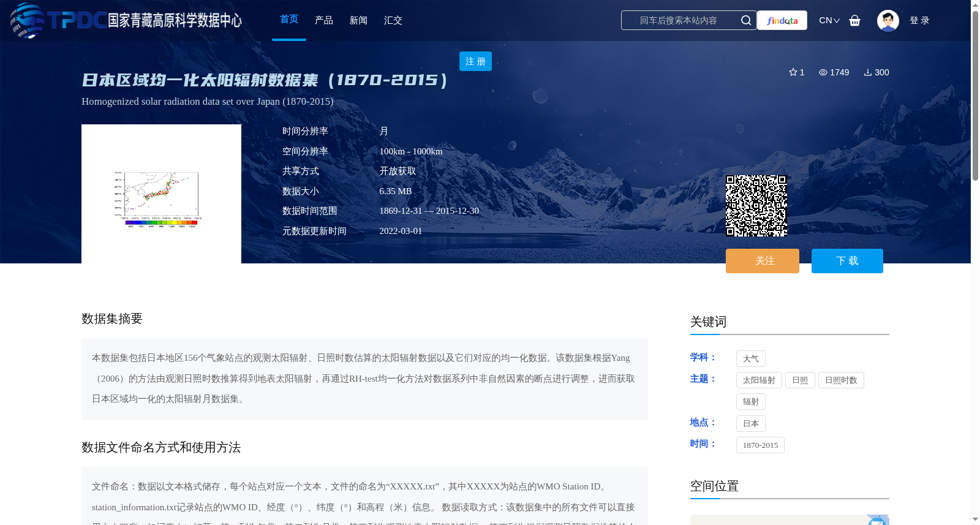This screenshot has width=980, height=525.
Task: Click the search magnifier icon
Action: pyautogui.click(x=745, y=20)
